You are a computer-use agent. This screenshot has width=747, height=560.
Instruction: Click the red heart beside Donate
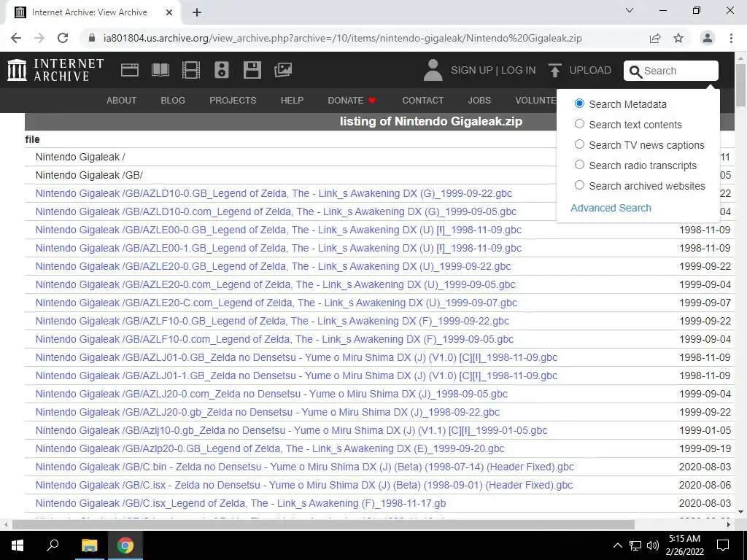[x=372, y=101]
